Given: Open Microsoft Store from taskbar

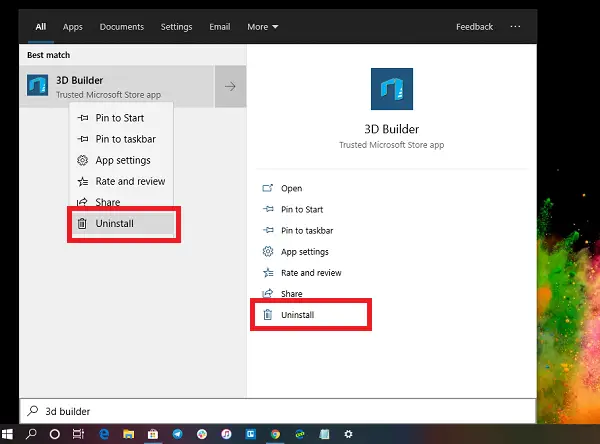Looking at the screenshot, I should [153, 434].
